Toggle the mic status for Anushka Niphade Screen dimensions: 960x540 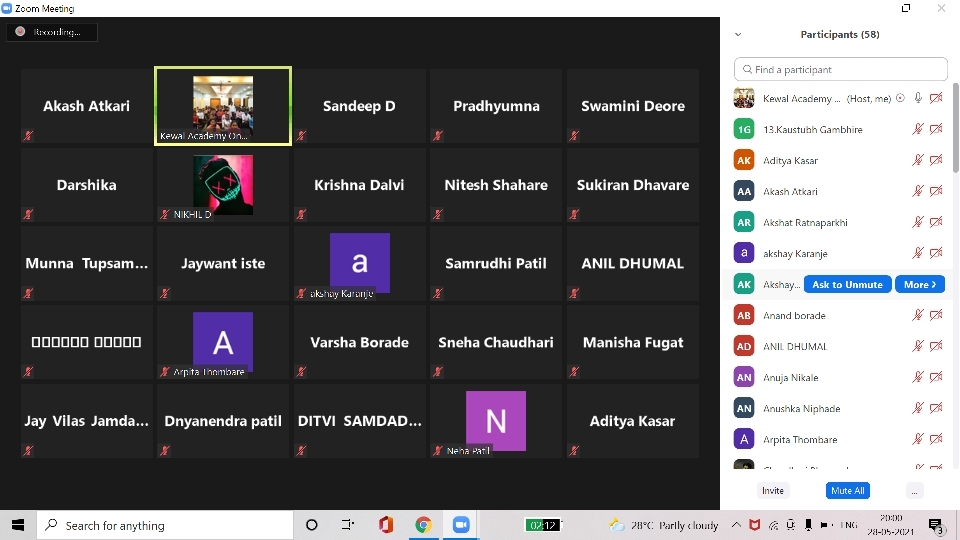tap(918, 408)
